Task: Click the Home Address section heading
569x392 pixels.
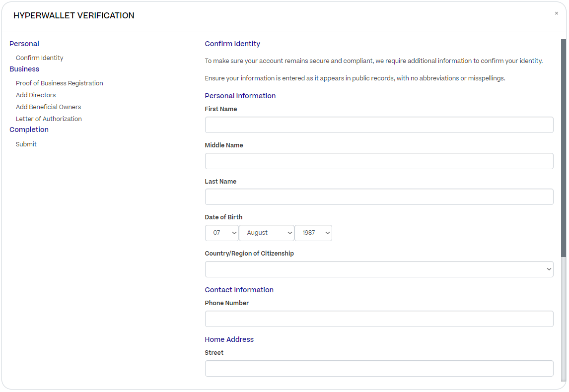Action: coord(229,339)
